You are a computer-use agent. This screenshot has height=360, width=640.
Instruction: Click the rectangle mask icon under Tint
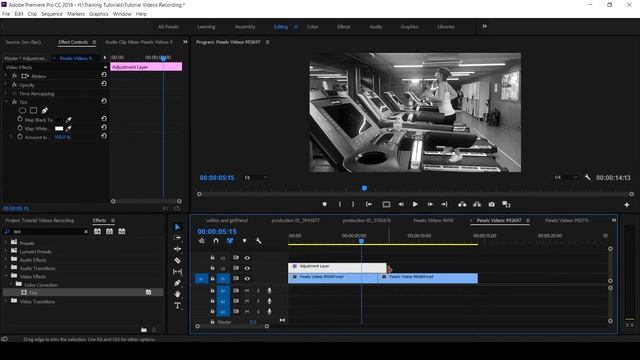tap(33, 110)
